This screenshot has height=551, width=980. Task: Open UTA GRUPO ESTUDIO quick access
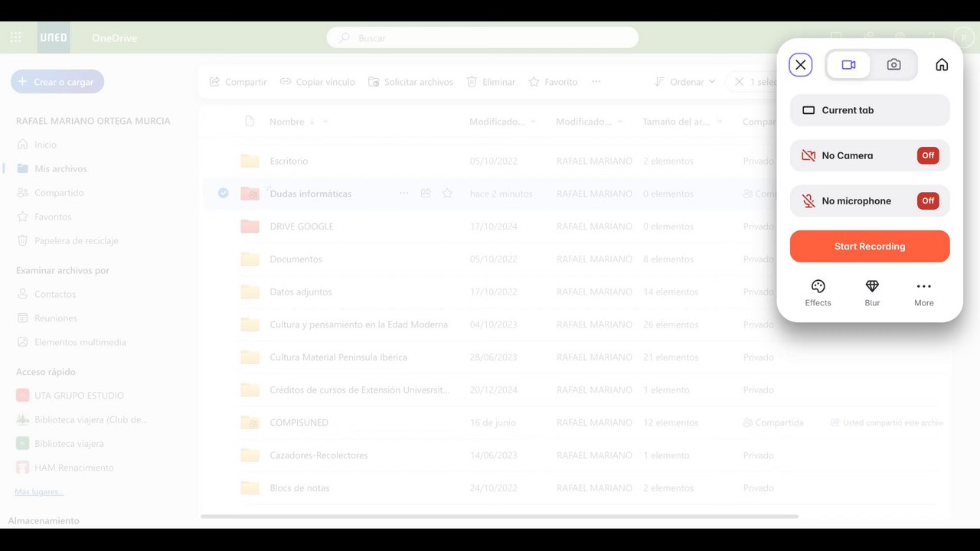[79, 396]
